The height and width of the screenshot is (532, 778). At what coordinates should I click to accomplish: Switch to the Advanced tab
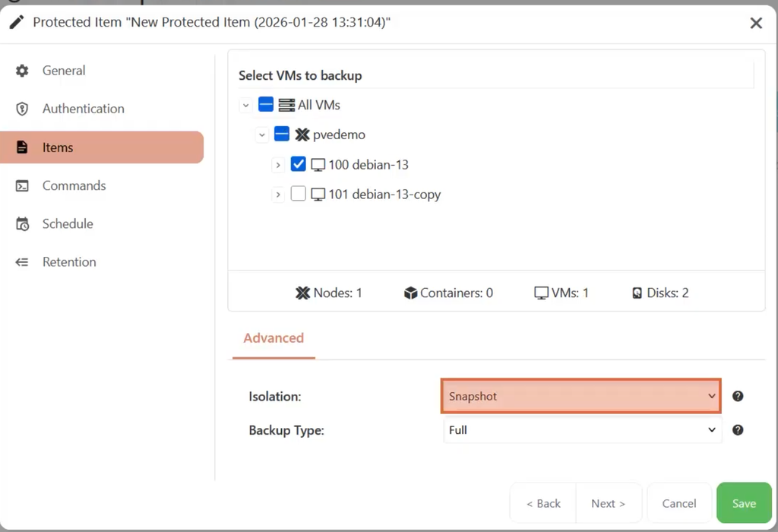pyautogui.click(x=274, y=338)
